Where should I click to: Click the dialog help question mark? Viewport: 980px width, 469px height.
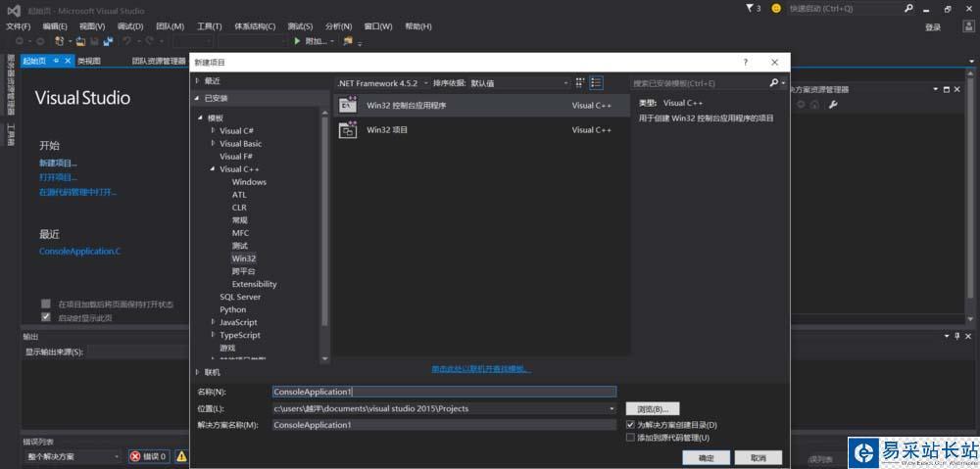[x=745, y=63]
